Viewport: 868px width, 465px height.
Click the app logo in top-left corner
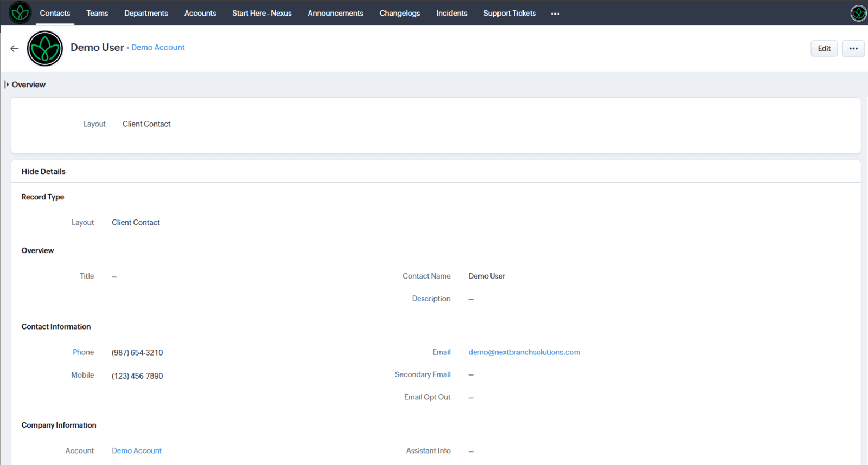pyautogui.click(x=20, y=13)
